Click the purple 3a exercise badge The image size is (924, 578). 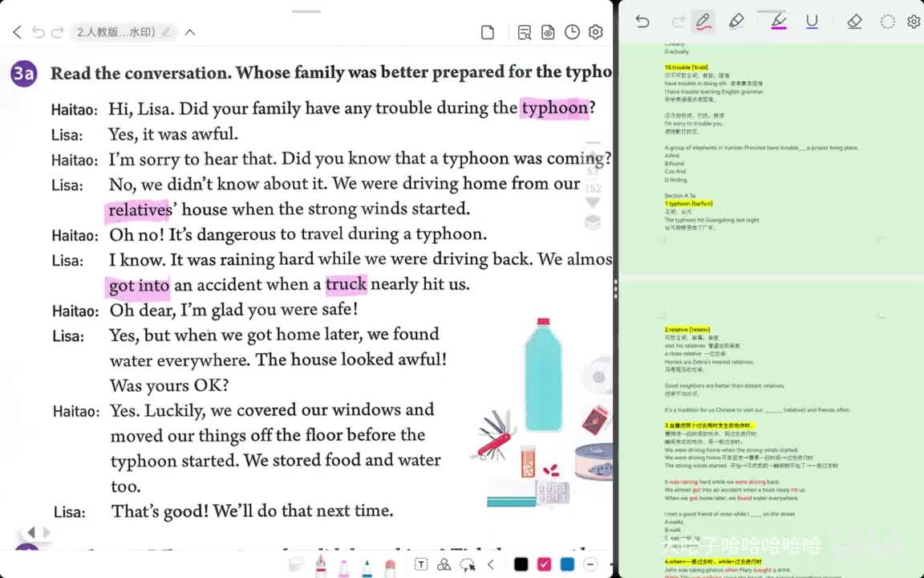pos(23,73)
